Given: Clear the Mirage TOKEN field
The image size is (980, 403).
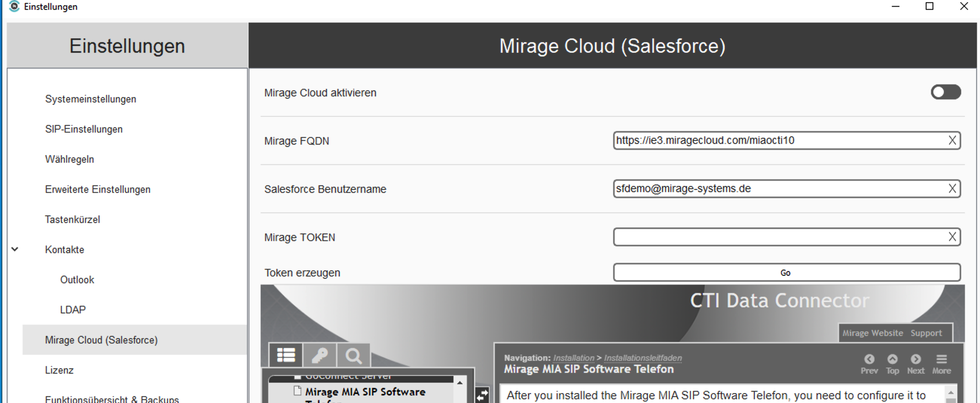Looking at the screenshot, I should pos(952,237).
